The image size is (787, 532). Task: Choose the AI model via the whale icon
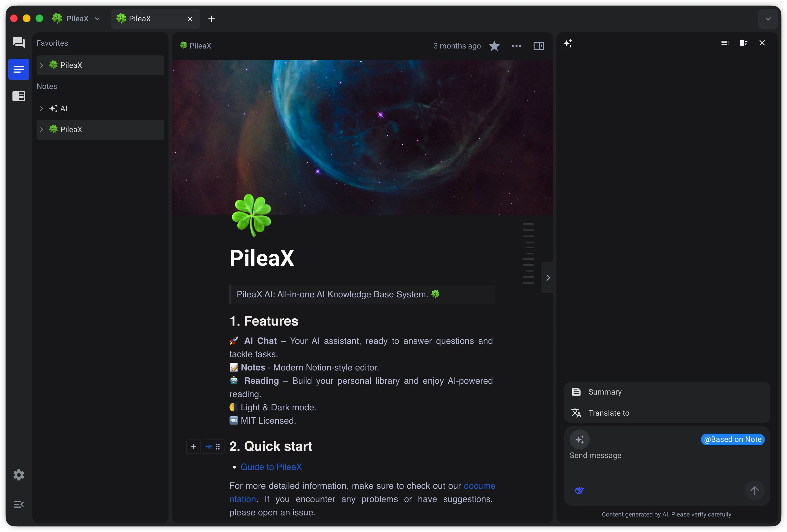[x=579, y=490]
